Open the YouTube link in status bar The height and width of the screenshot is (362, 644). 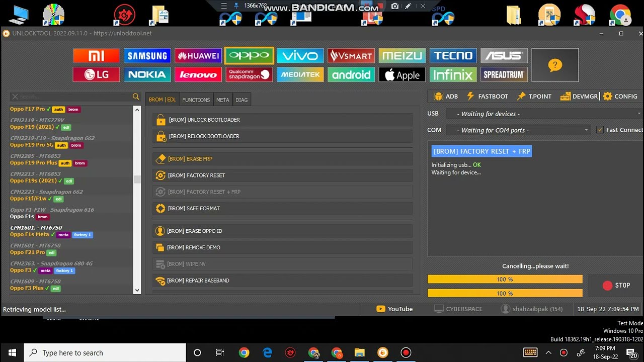point(395,309)
